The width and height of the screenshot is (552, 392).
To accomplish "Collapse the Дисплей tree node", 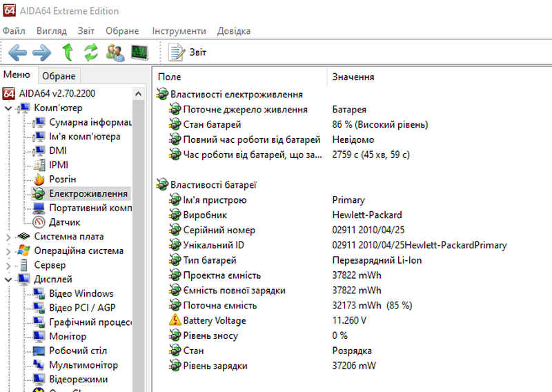I will 8,280.
